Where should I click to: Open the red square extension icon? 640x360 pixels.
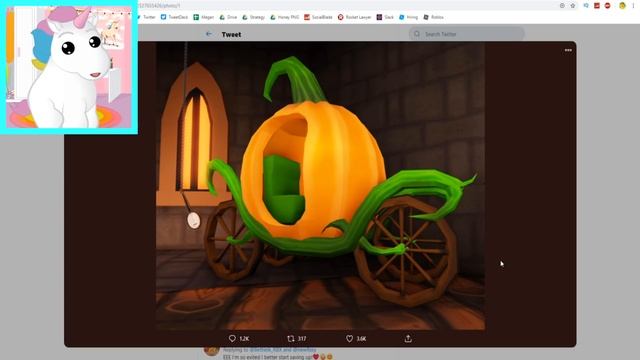click(597, 6)
